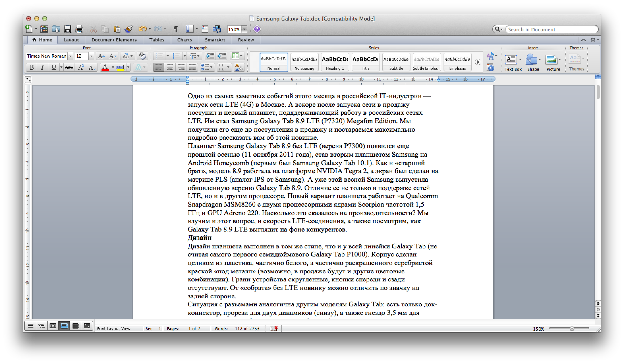This screenshot has height=364, width=624.
Task: Expand the font size 12 dropdown
Action: [x=91, y=56]
